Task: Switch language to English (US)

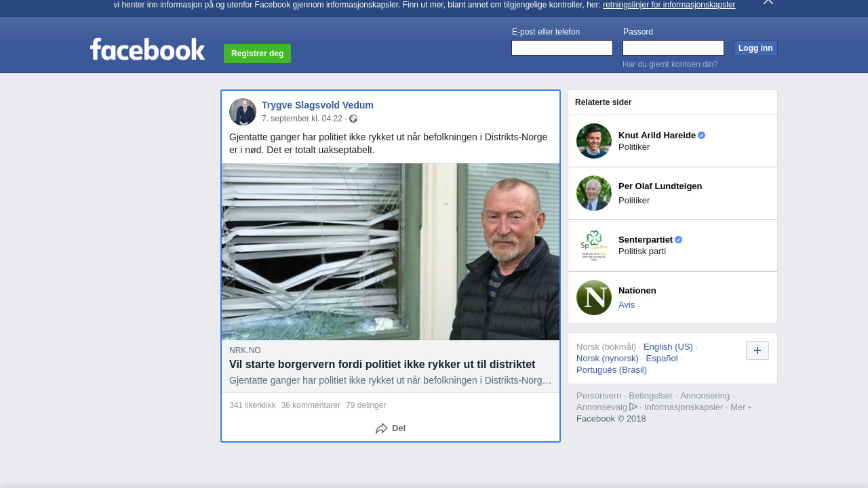Action: tap(668, 347)
